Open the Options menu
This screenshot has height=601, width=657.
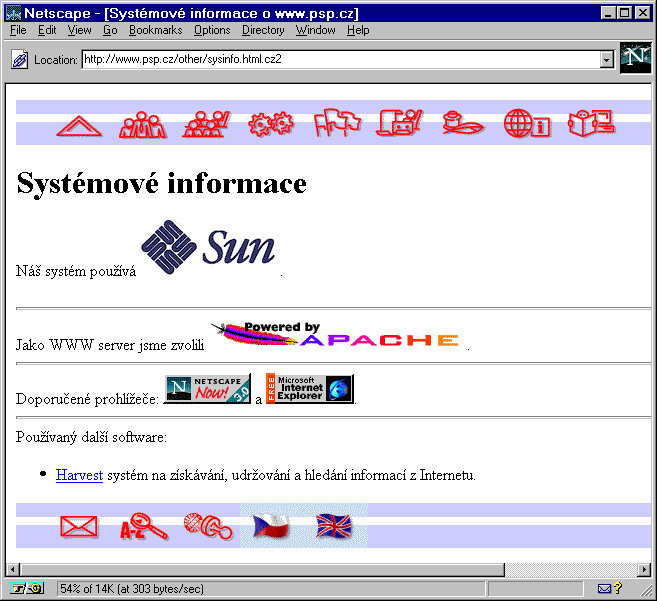pyautogui.click(x=212, y=30)
